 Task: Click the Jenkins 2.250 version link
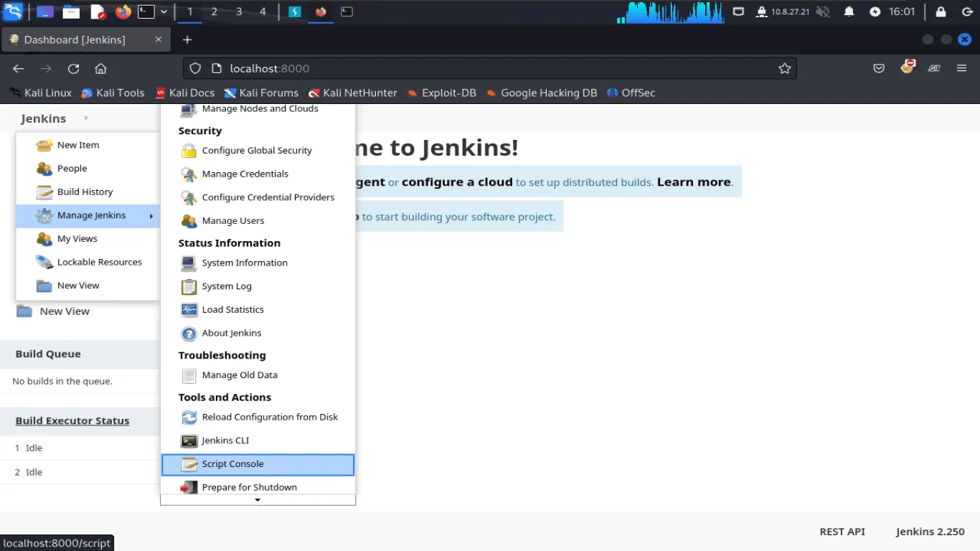(930, 532)
